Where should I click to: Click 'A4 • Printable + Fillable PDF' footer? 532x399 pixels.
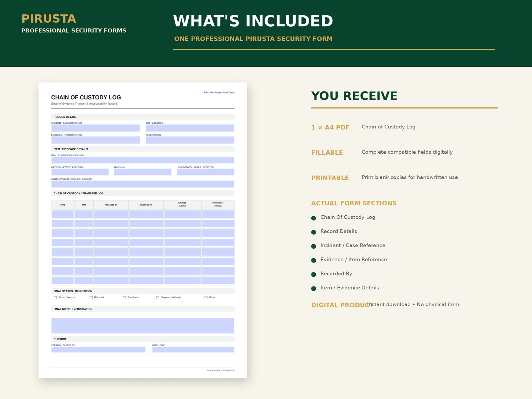[221, 371]
